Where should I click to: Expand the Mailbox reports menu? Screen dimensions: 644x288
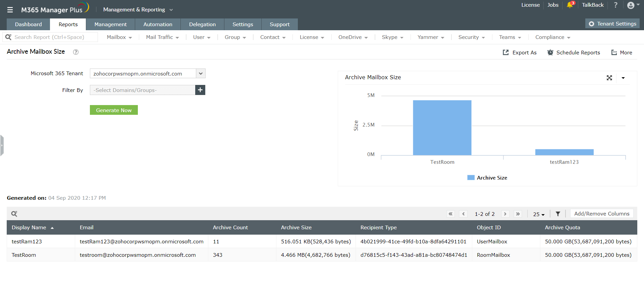[119, 37]
